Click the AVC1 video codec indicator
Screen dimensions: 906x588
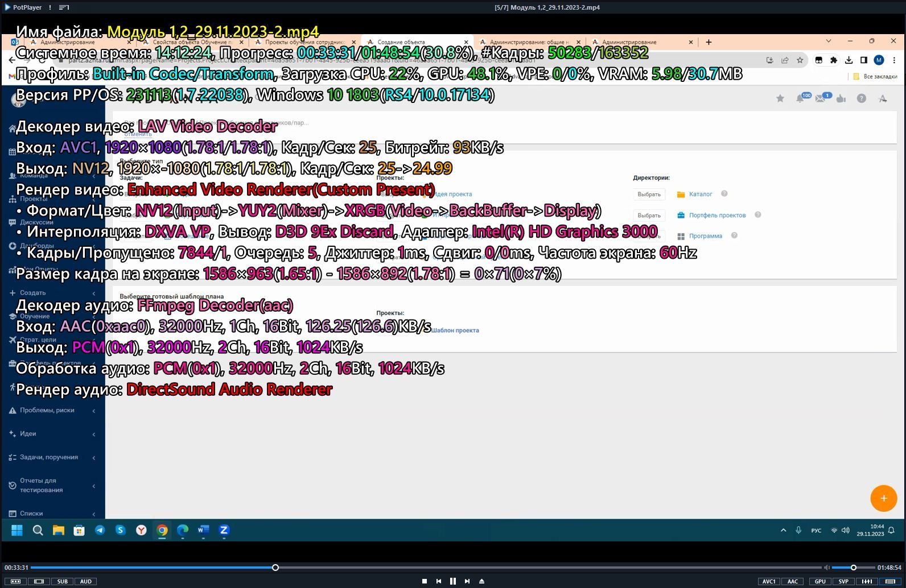769,581
